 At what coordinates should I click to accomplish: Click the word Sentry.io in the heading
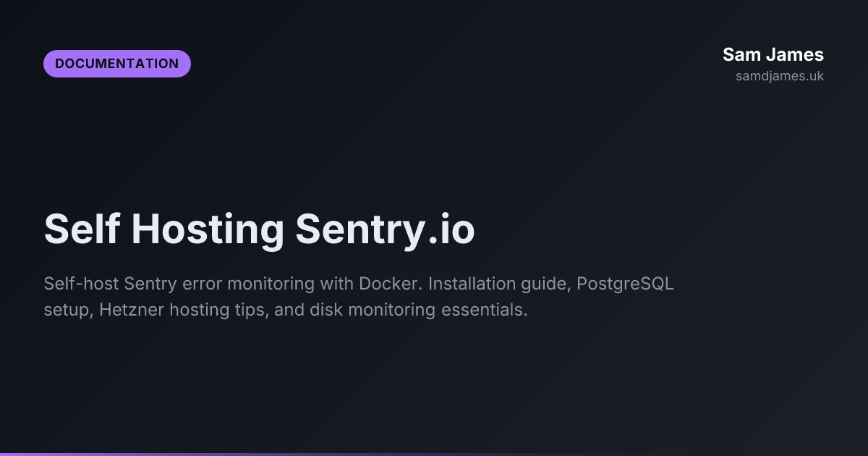click(385, 230)
